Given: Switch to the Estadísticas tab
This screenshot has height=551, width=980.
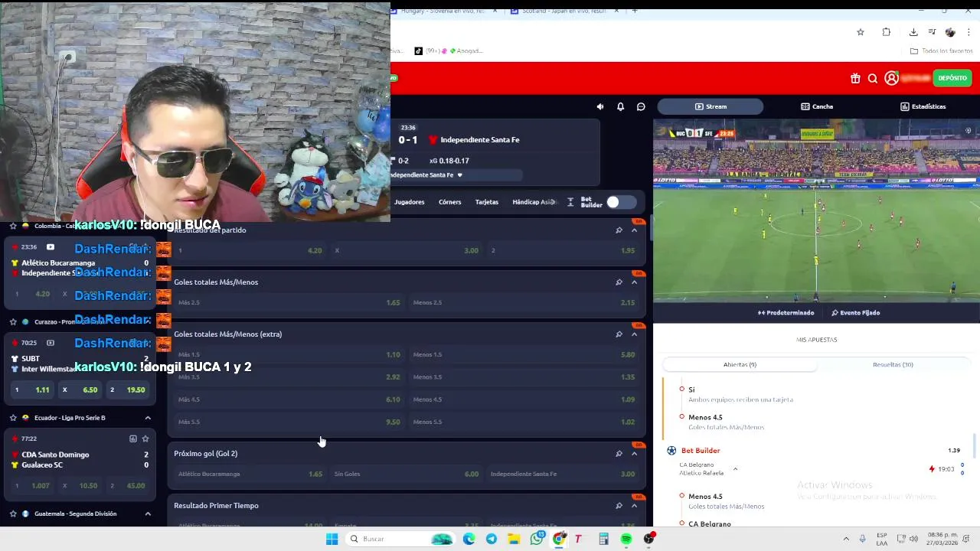Looking at the screenshot, I should (923, 106).
